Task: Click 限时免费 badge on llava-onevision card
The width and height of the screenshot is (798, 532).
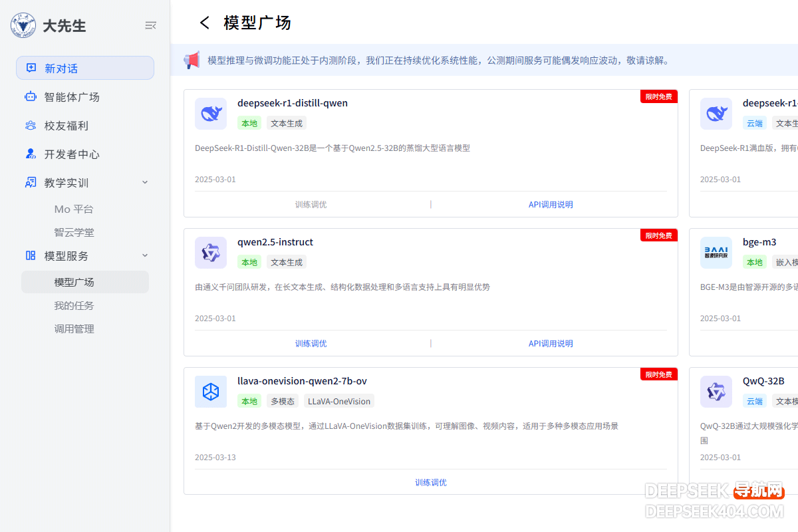Action: tap(659, 374)
